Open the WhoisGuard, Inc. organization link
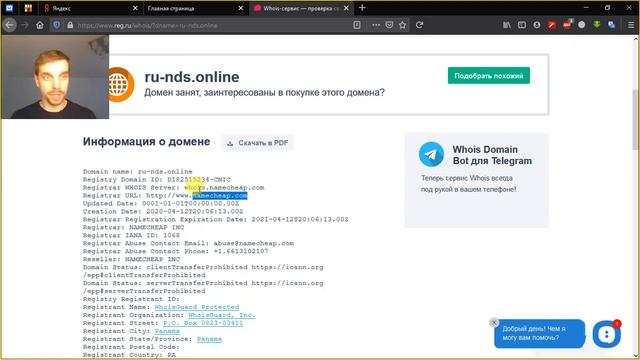Screen dimensions: 640x360 pyautogui.click(x=222, y=315)
